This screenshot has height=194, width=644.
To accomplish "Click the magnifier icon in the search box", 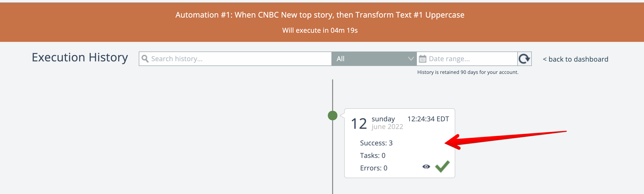I will [145, 59].
